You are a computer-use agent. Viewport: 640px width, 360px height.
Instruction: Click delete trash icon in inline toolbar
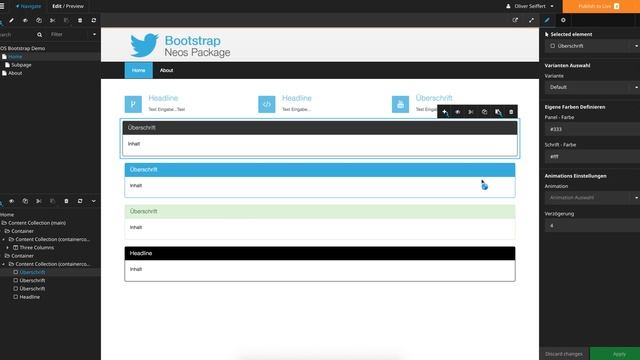pyautogui.click(x=511, y=112)
